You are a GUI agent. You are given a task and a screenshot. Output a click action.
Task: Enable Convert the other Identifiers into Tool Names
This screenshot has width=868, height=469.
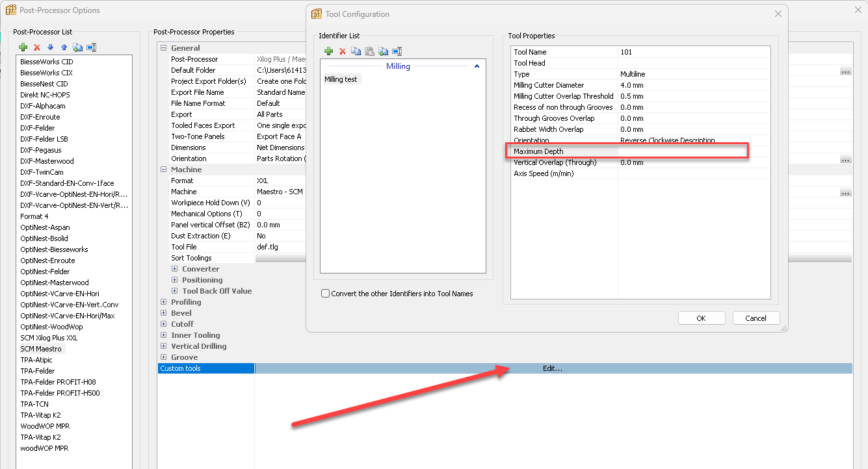[x=326, y=294]
